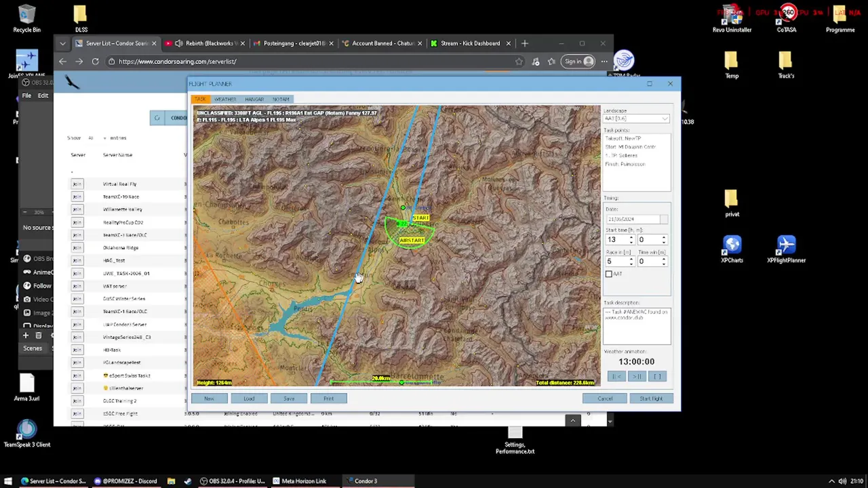This screenshot has height=488, width=868.
Task: Click the browser back arrow
Action: [62, 62]
